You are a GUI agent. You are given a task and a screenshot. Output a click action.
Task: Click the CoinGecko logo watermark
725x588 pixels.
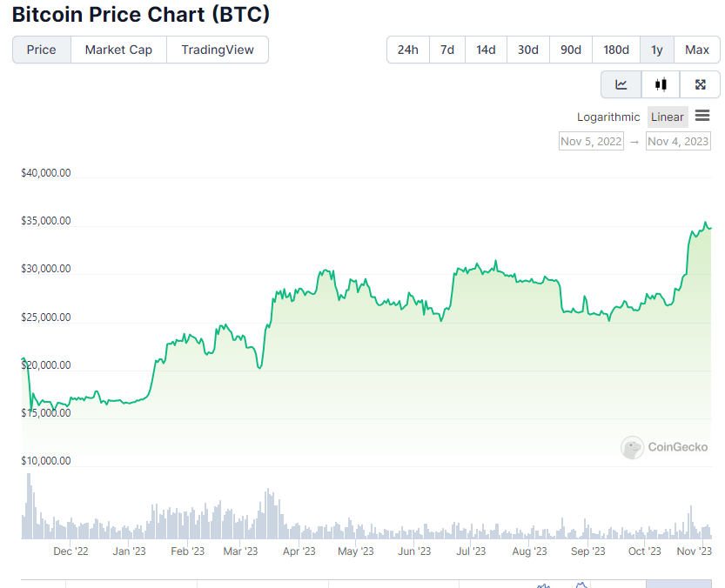pyautogui.click(x=664, y=447)
